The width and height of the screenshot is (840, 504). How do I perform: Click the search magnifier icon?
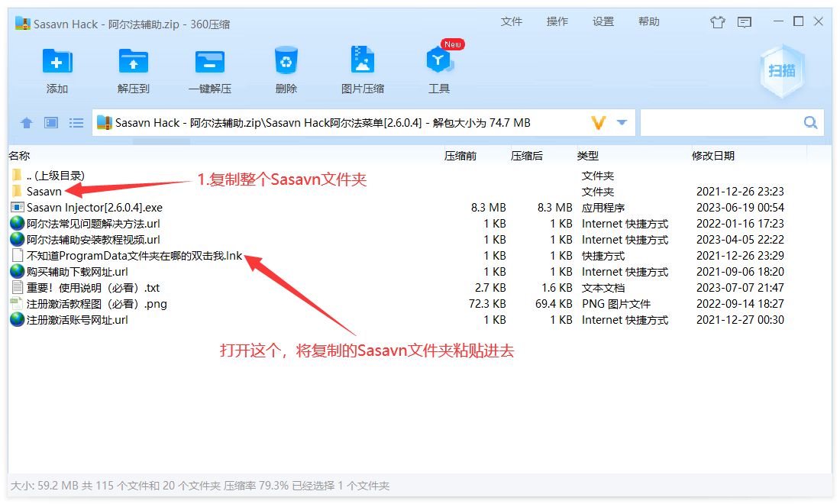tap(810, 123)
